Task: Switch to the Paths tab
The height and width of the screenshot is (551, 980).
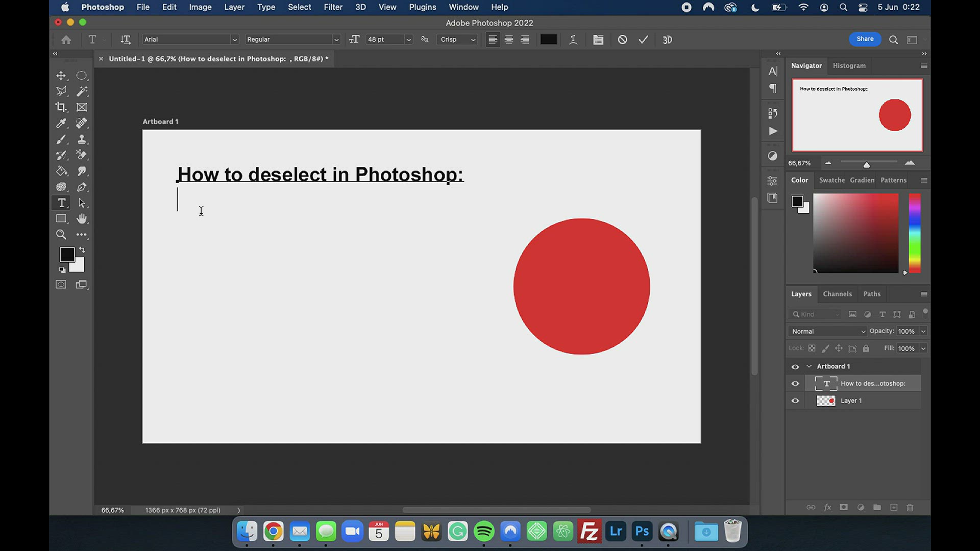Action: point(872,294)
